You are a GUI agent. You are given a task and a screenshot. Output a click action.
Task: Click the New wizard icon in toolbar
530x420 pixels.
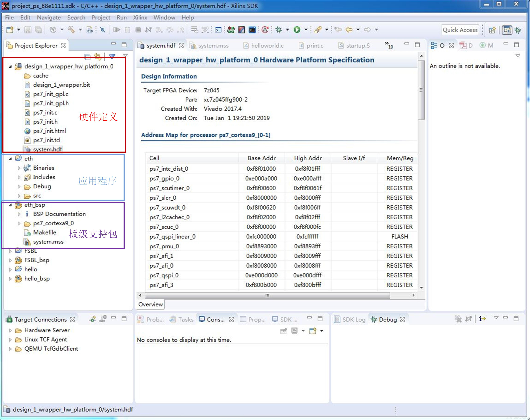point(10,30)
